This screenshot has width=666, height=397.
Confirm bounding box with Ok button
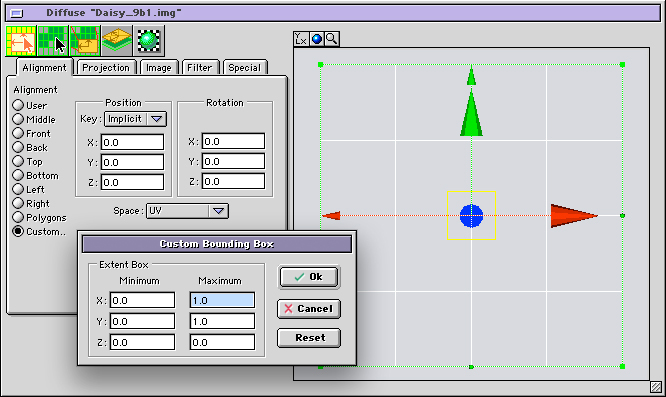pos(309,277)
